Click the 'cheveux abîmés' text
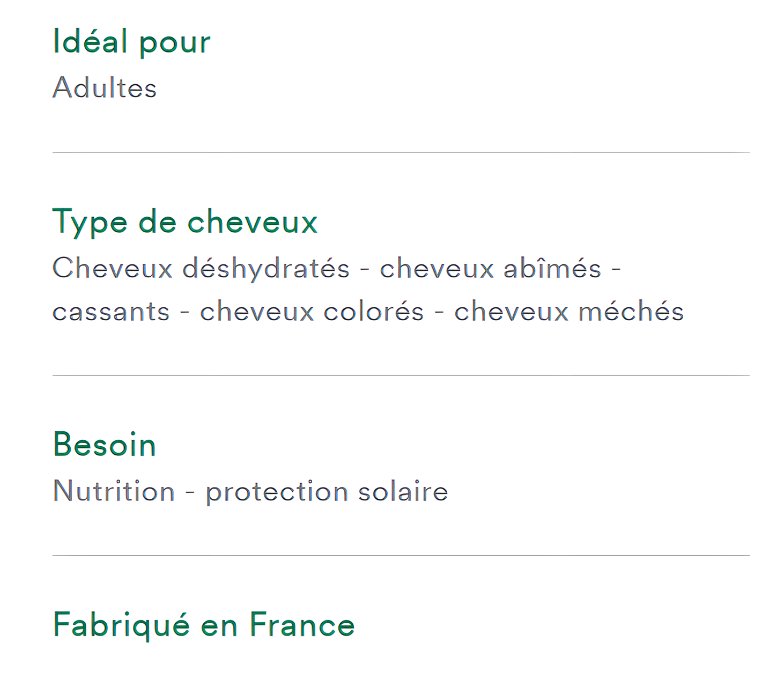 490,268
